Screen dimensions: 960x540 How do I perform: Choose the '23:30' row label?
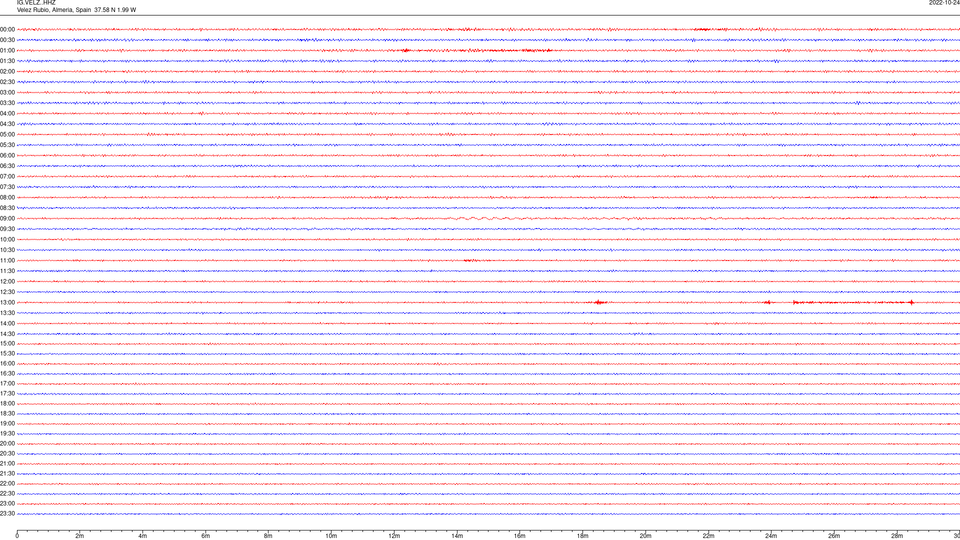(x=7, y=514)
